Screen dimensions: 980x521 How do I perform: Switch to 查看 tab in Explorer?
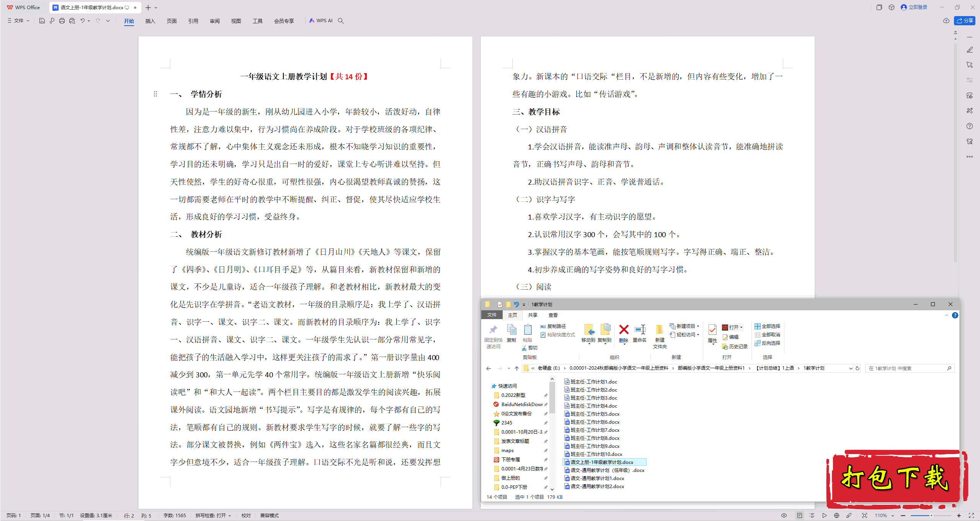pyautogui.click(x=553, y=315)
